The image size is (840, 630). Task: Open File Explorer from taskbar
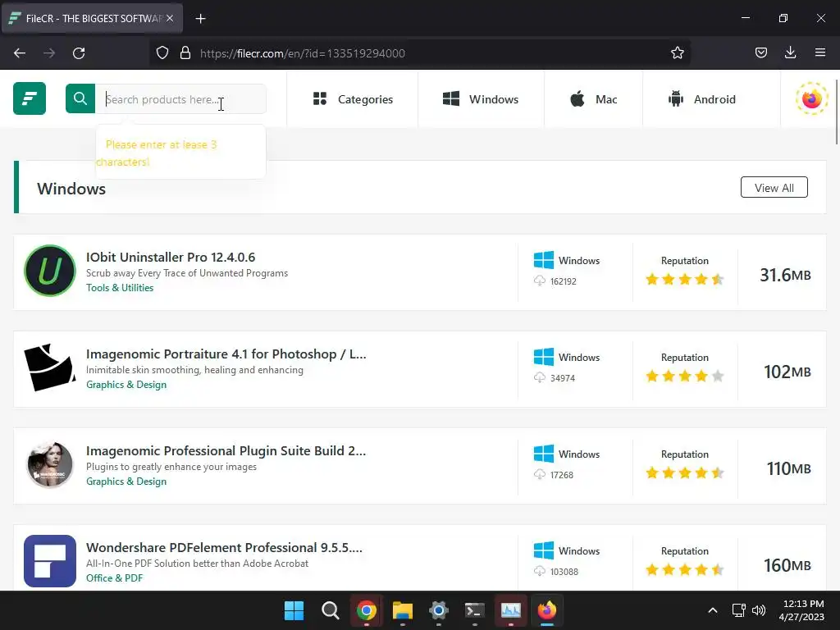tap(402, 610)
